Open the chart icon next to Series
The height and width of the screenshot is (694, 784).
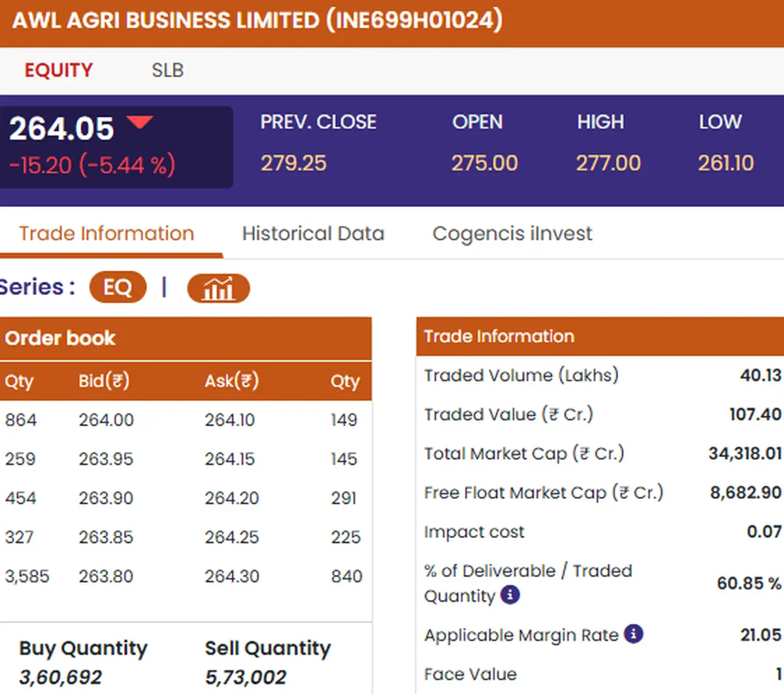(x=218, y=288)
